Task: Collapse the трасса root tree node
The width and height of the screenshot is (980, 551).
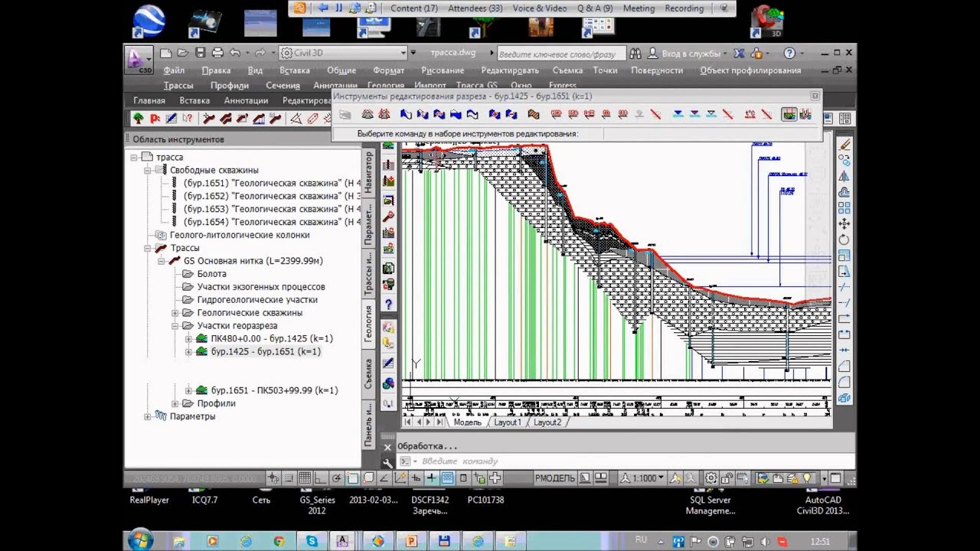Action: 134,157
